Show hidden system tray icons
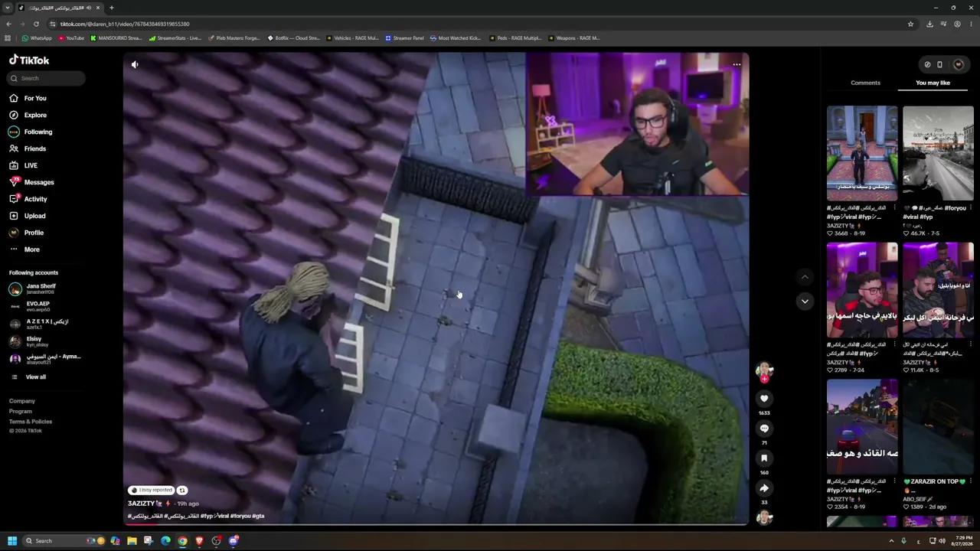The height and width of the screenshot is (551, 980). tap(891, 541)
